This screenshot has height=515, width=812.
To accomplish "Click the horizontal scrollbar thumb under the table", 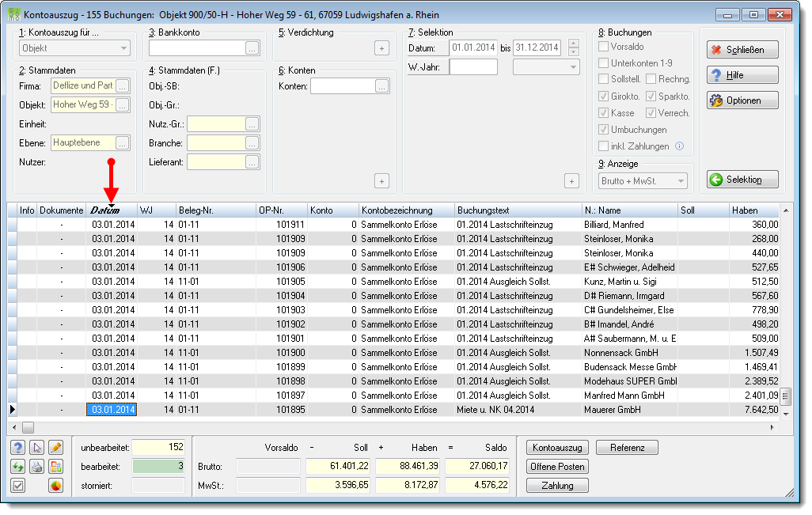I will tap(28, 427).
